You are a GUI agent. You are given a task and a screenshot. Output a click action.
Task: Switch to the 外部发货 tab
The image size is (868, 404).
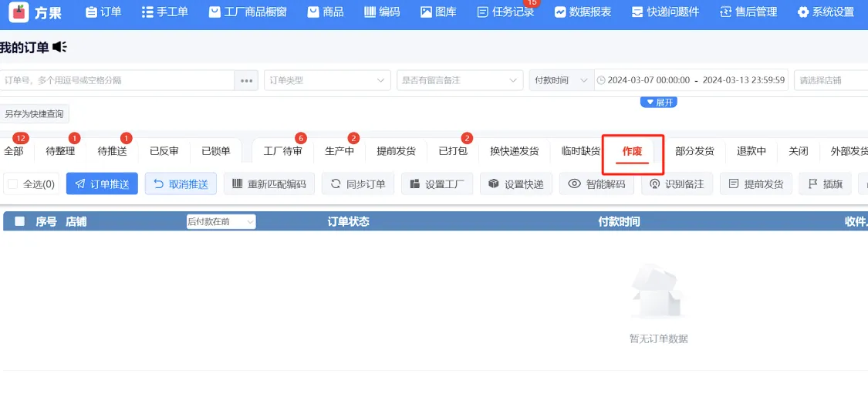coord(849,151)
